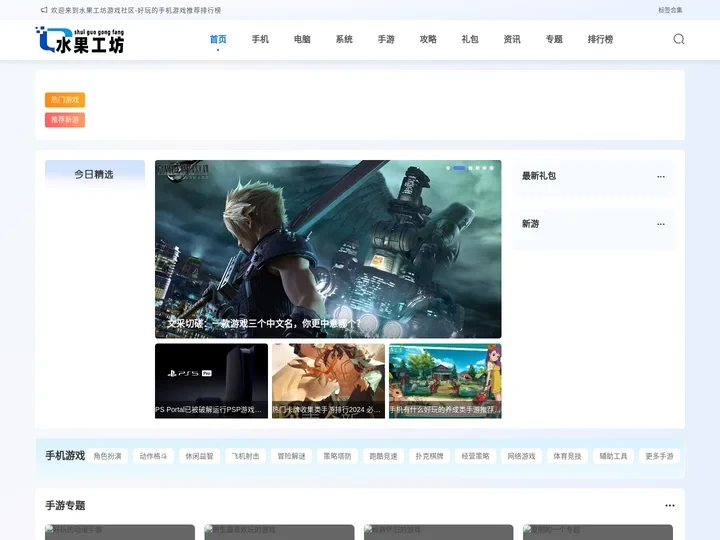Screen dimensions: 720x540
Task: Open more options for 新游
Action: 660,224
